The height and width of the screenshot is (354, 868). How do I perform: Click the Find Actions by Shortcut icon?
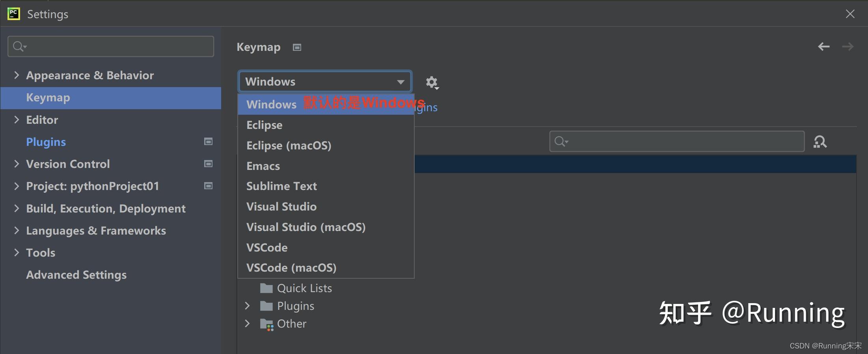tap(820, 142)
